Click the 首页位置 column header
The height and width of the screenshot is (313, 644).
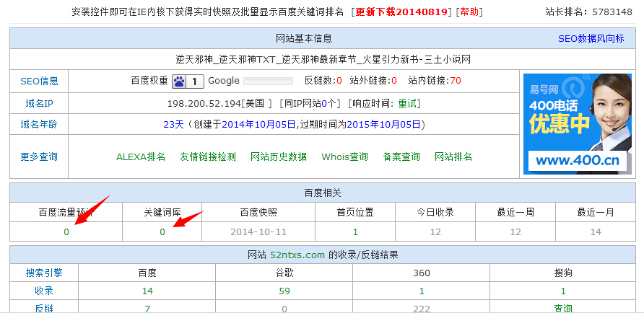click(x=355, y=213)
